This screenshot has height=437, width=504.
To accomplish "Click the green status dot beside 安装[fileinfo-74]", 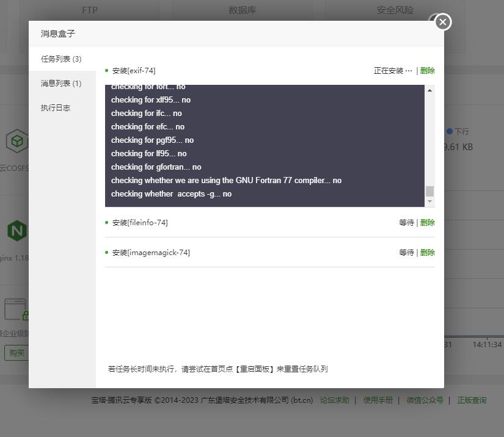I will 107,222.
